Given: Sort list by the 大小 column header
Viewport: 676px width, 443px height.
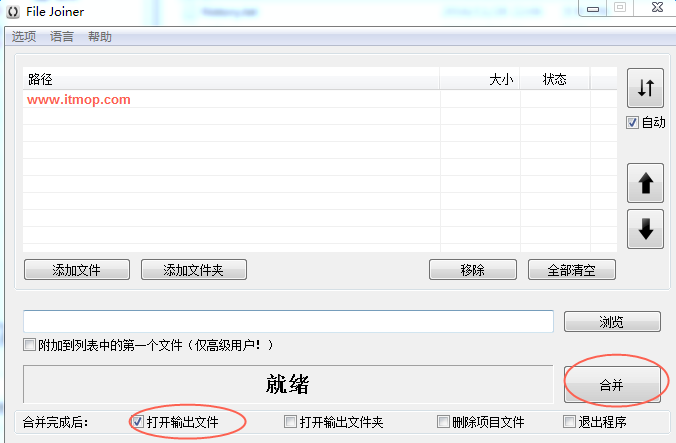Looking at the screenshot, I should [x=480, y=79].
